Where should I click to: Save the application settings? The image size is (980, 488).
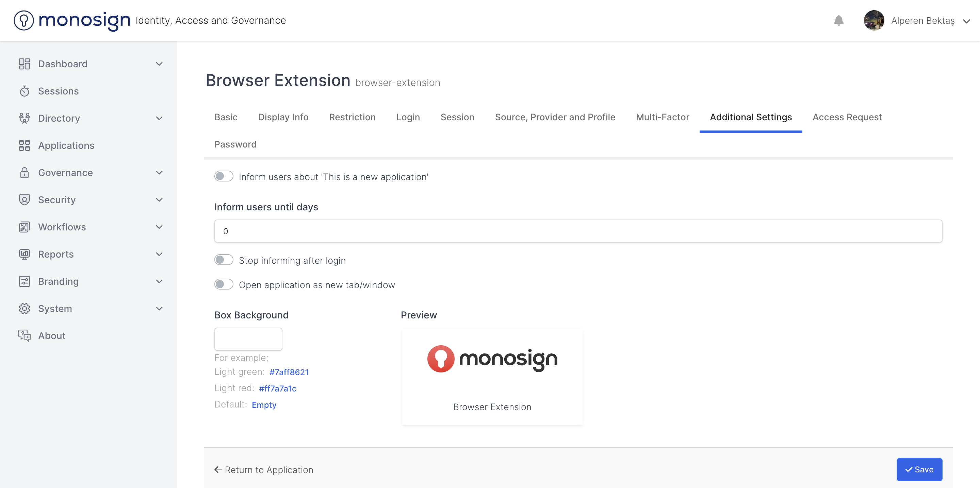pos(919,469)
